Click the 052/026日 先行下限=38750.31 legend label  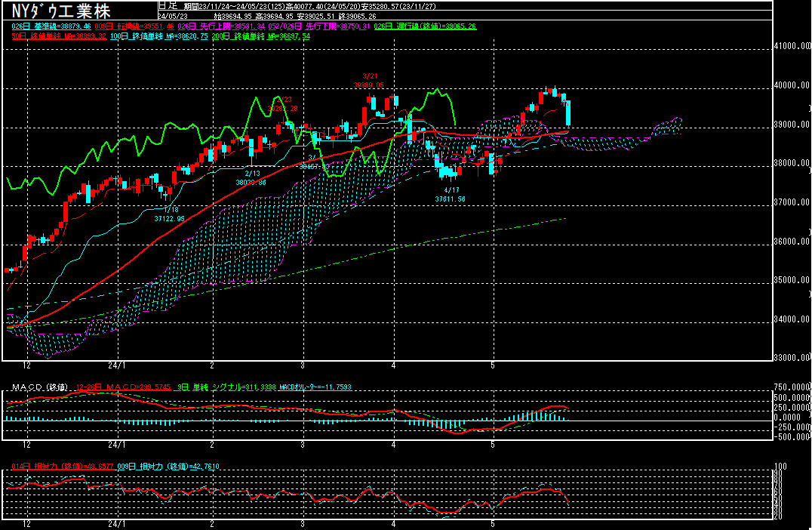coord(318,26)
